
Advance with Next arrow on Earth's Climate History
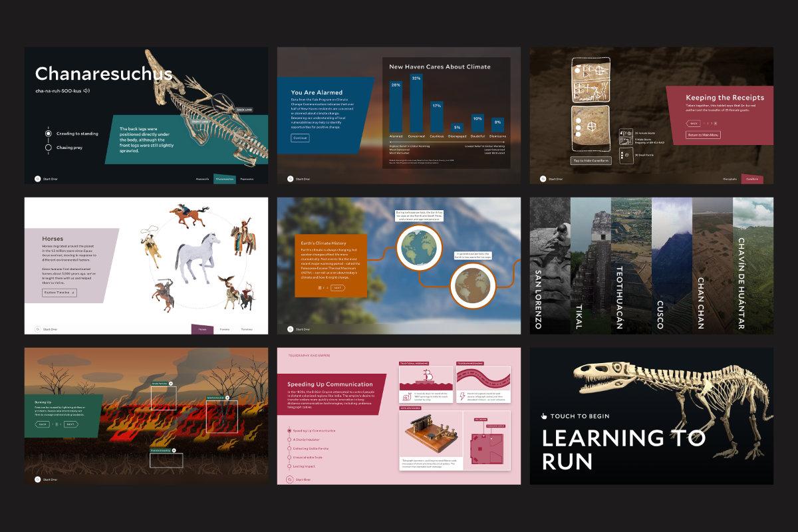tap(338, 288)
